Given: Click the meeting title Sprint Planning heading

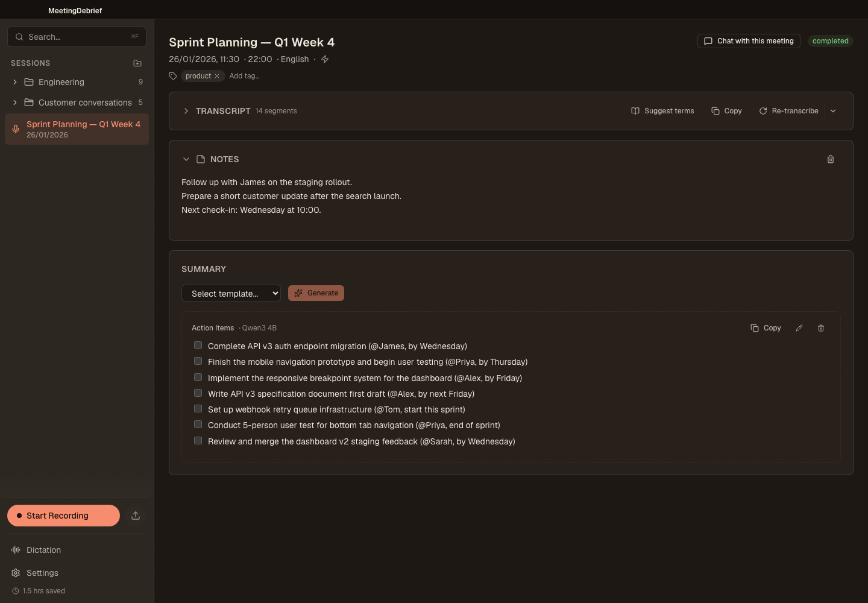Looking at the screenshot, I should [x=251, y=42].
